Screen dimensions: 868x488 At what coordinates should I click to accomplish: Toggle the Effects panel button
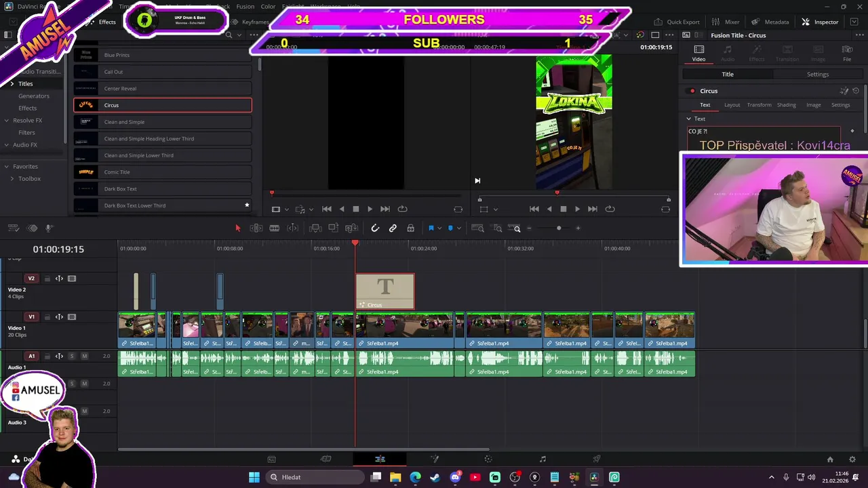pyautogui.click(x=102, y=22)
